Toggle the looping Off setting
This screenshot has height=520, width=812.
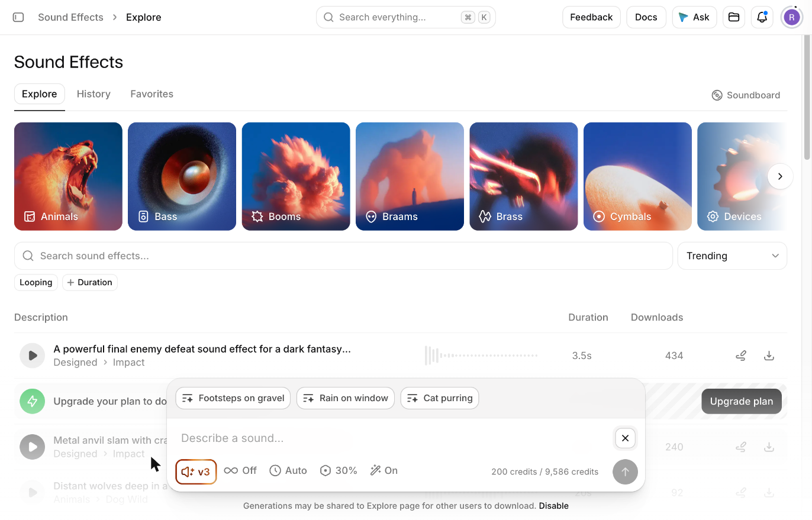click(240, 471)
